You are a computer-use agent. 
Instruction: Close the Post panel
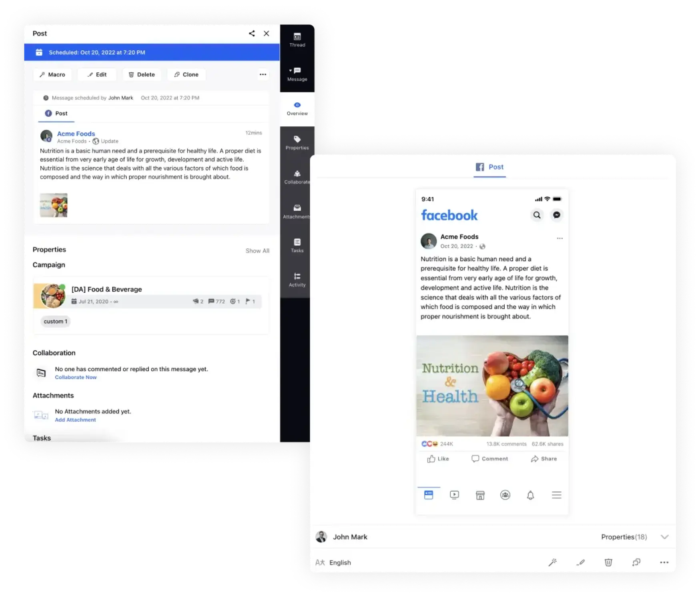click(x=267, y=34)
